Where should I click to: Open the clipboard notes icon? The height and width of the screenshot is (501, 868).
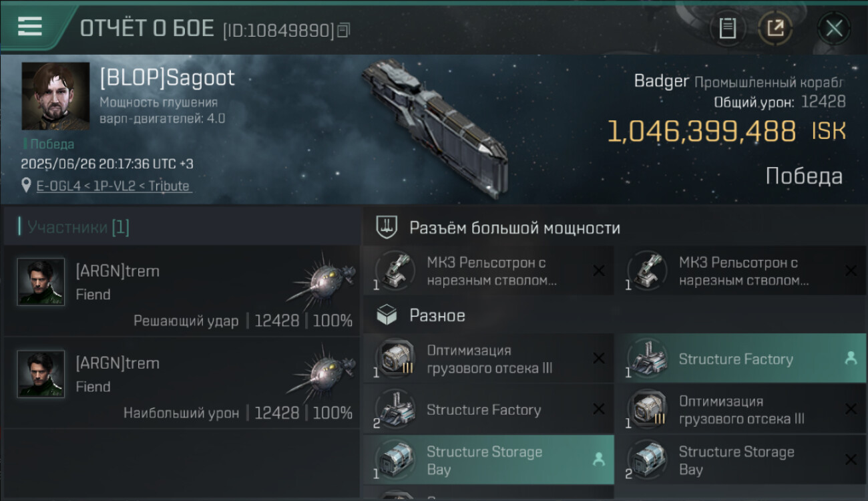pos(727,28)
